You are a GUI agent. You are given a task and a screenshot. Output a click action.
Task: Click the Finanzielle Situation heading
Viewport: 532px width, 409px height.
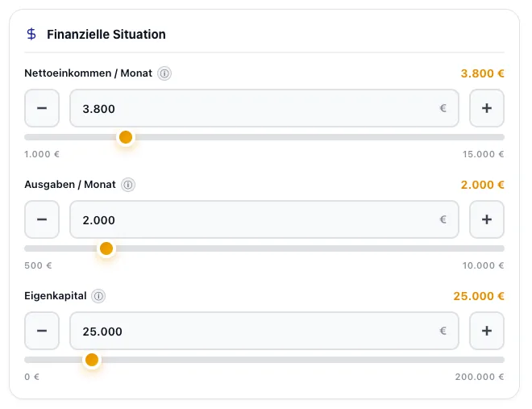click(x=106, y=35)
